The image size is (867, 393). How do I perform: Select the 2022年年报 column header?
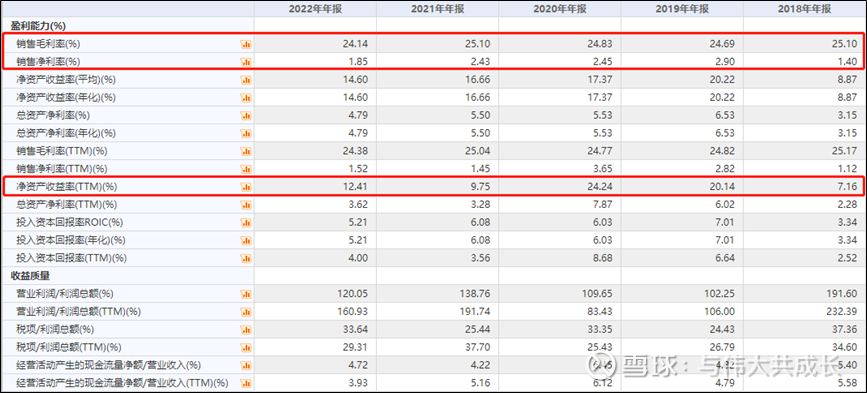click(315, 9)
